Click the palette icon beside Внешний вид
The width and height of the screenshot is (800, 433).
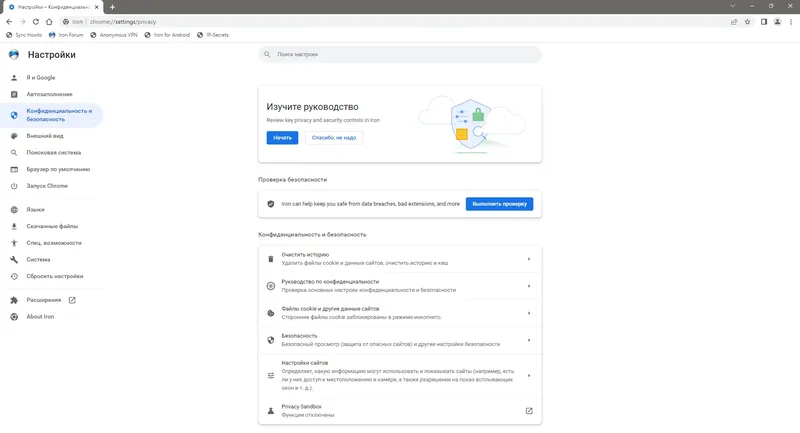click(x=14, y=136)
